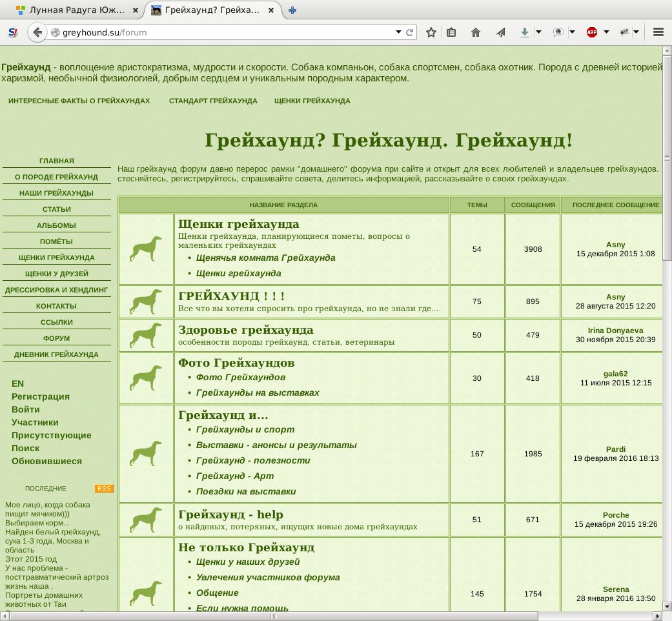Click last poster Pardi

pos(616,449)
